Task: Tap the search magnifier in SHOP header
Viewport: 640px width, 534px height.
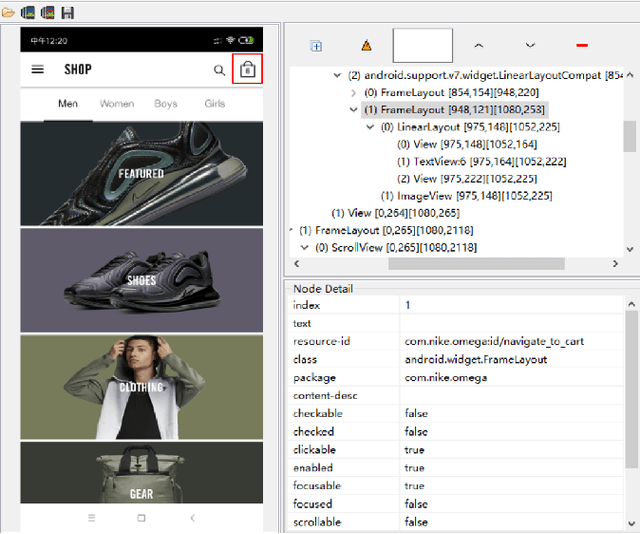Action: [x=219, y=70]
